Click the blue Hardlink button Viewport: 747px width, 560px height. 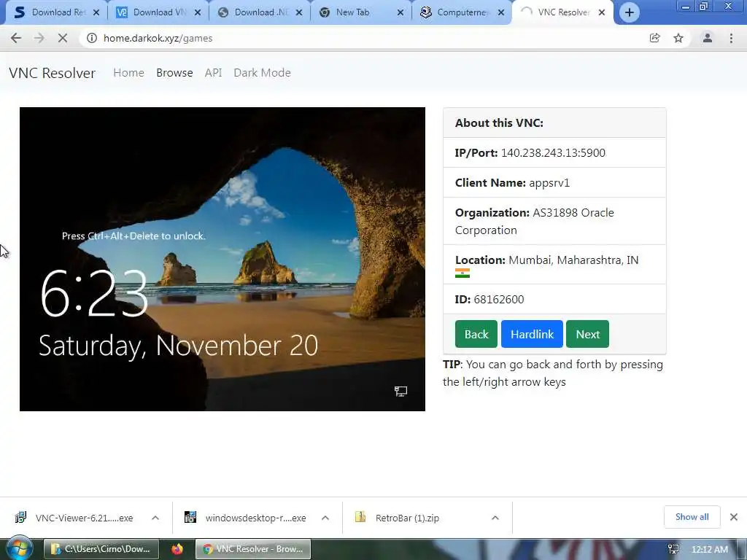click(x=532, y=334)
